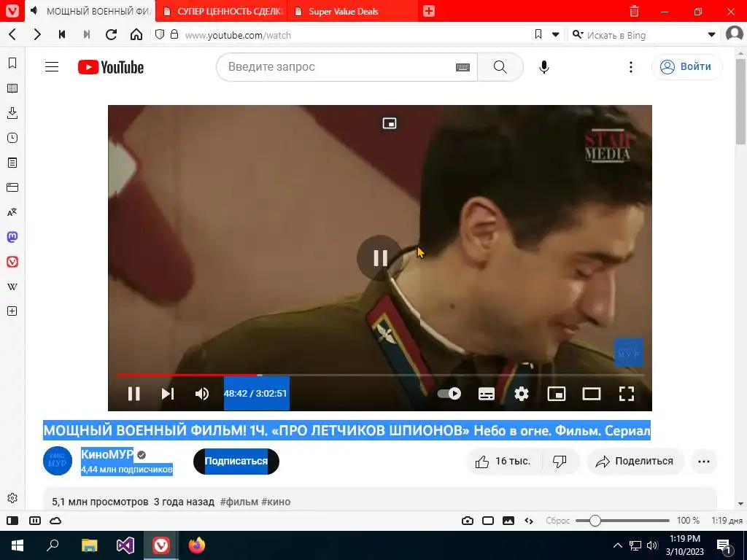Open the on-screen keyboard in search box
The image size is (747, 560).
462,68
